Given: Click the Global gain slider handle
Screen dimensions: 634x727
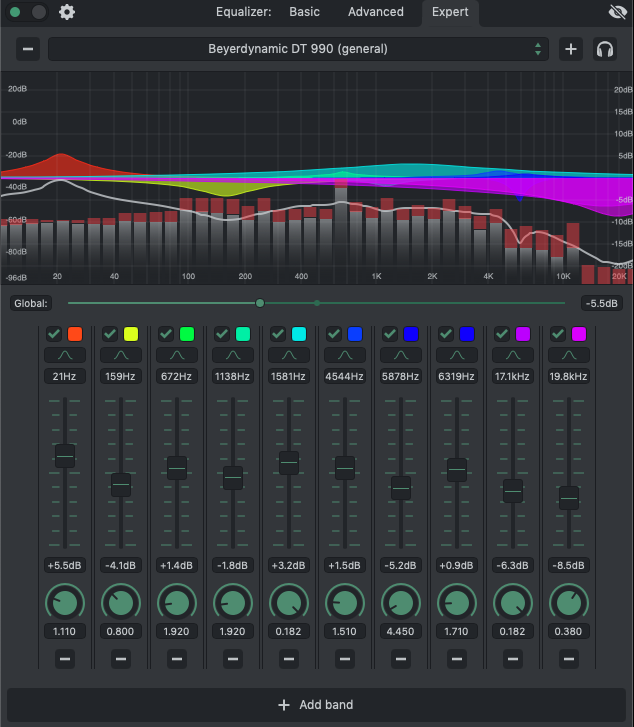Looking at the screenshot, I should pyautogui.click(x=260, y=303).
